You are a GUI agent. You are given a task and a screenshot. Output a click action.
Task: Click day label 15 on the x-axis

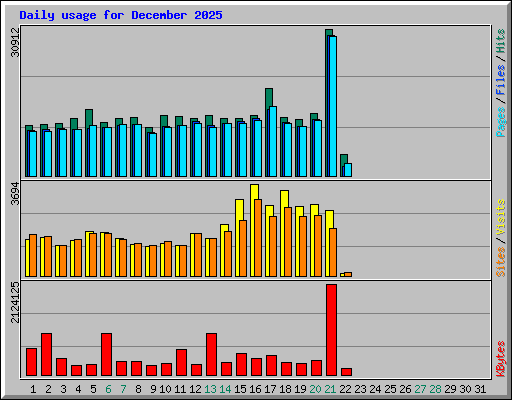click(240, 389)
